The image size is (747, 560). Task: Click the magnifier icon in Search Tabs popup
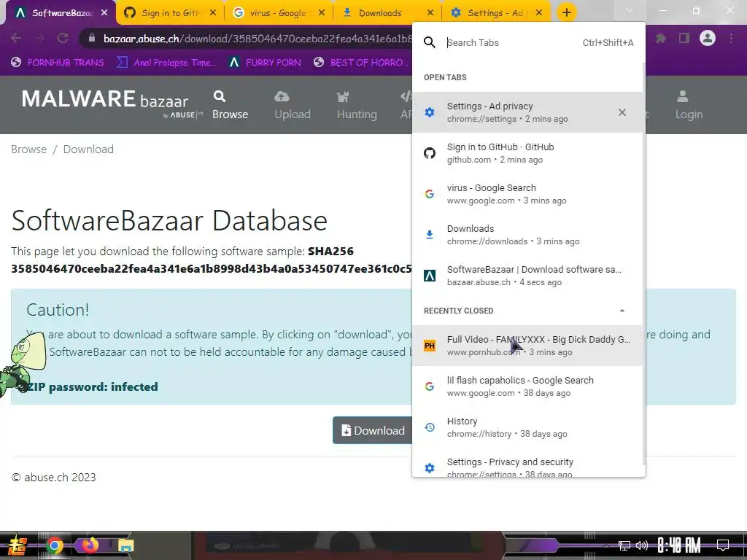click(x=429, y=43)
